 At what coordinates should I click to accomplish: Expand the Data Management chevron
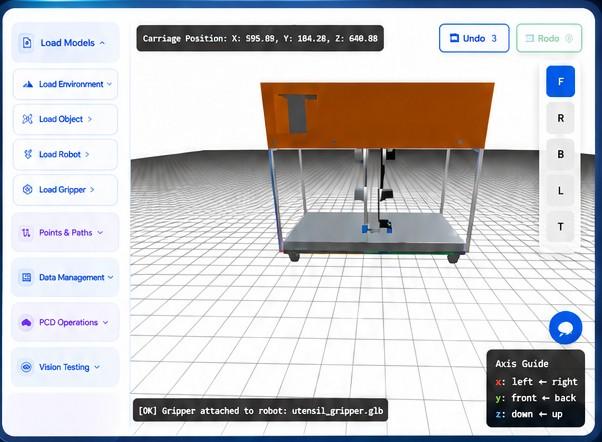pyautogui.click(x=111, y=277)
